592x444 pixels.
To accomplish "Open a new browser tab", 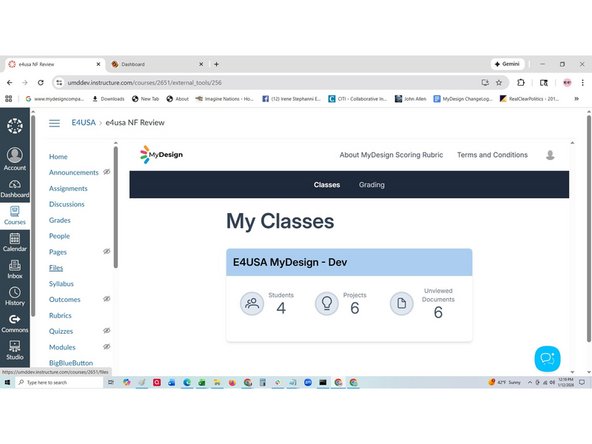I will (216, 64).
